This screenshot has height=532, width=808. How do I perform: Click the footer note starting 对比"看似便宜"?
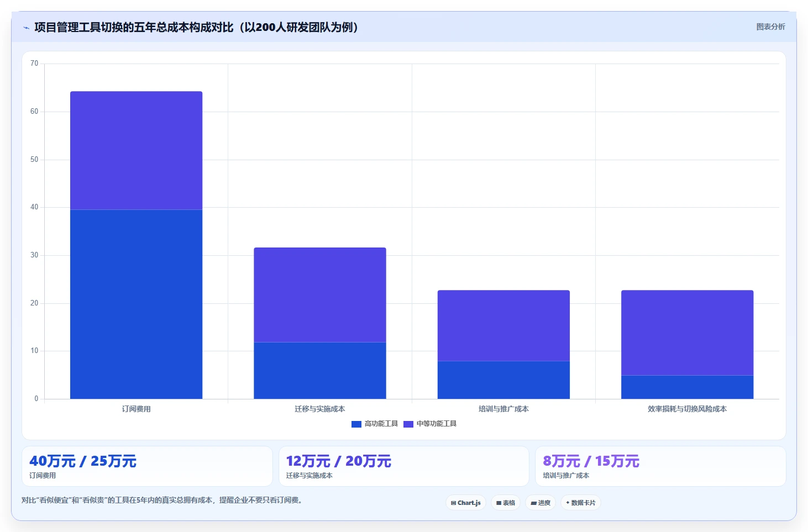pos(162,501)
